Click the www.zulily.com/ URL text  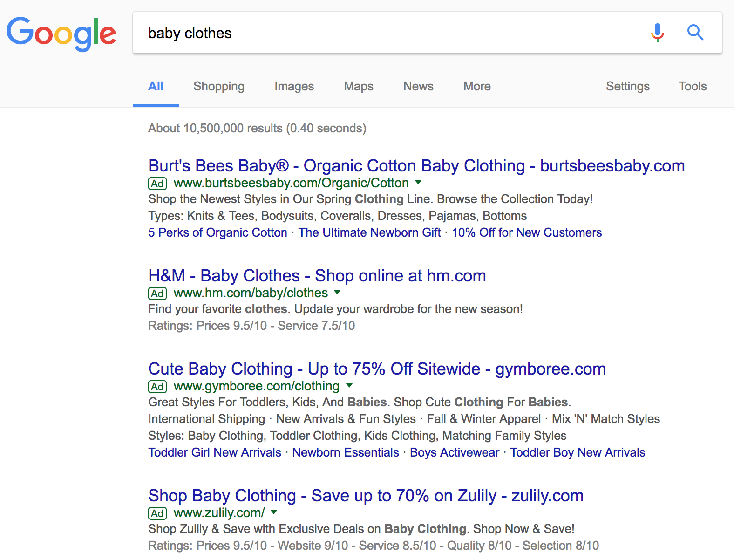coord(219,513)
